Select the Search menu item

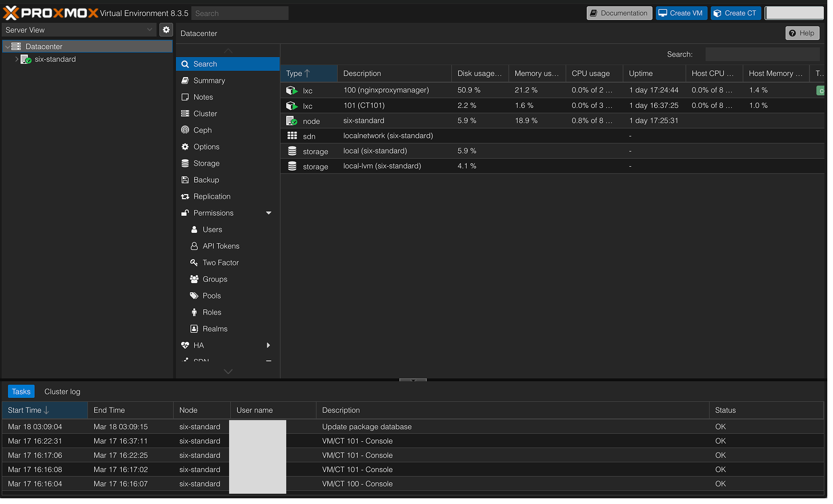(228, 64)
